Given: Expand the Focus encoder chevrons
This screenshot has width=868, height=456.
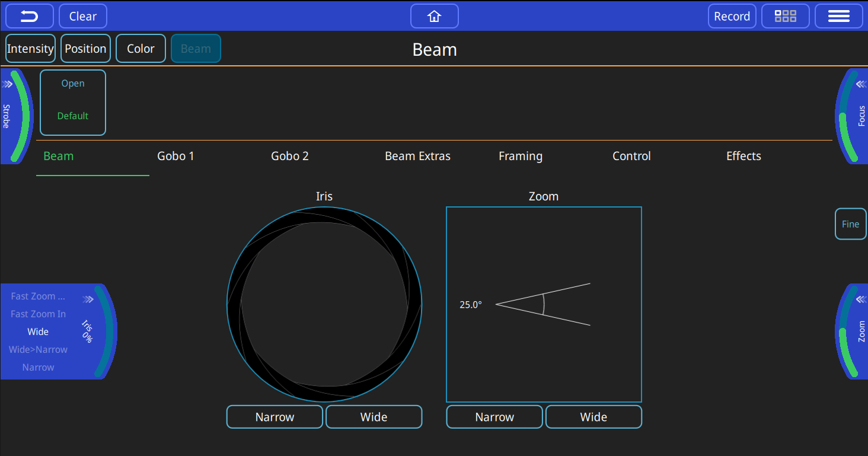Looking at the screenshot, I should point(861,84).
